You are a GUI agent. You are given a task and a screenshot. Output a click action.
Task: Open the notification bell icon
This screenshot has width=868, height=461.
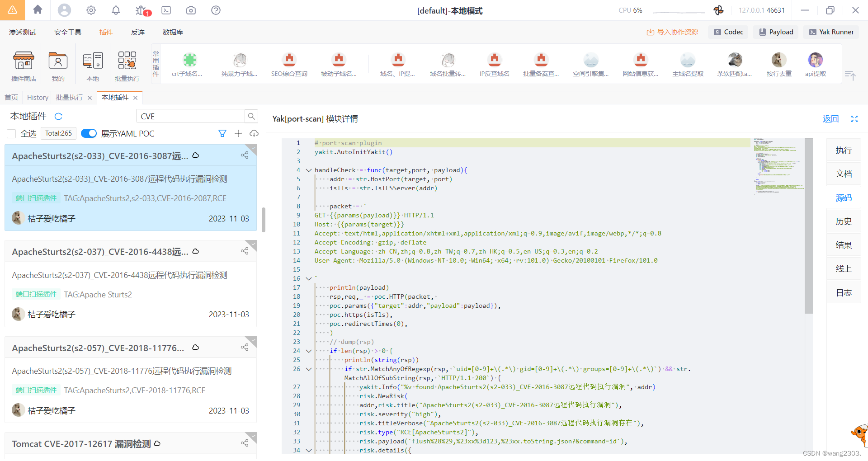click(116, 10)
